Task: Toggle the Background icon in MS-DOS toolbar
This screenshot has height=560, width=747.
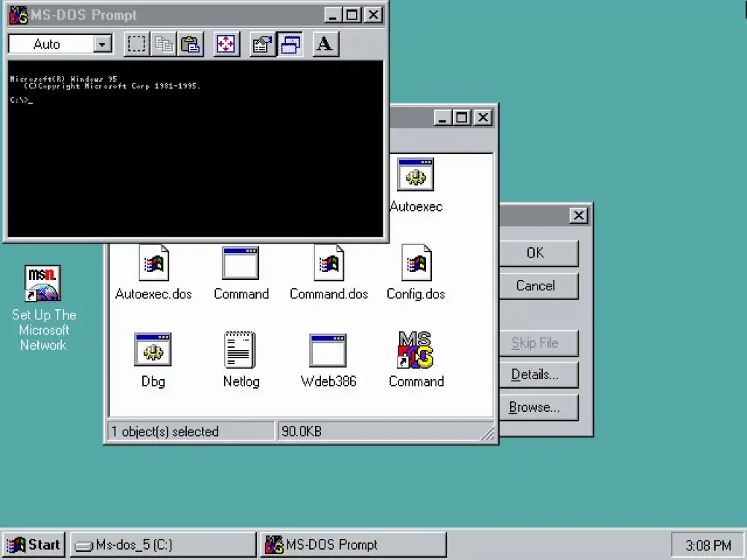Action: 290,44
